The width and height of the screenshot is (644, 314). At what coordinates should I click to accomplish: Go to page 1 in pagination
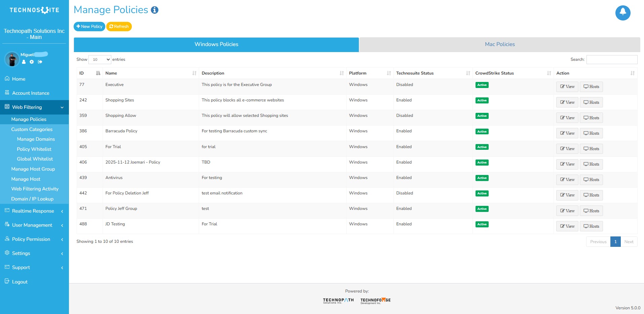(615, 242)
